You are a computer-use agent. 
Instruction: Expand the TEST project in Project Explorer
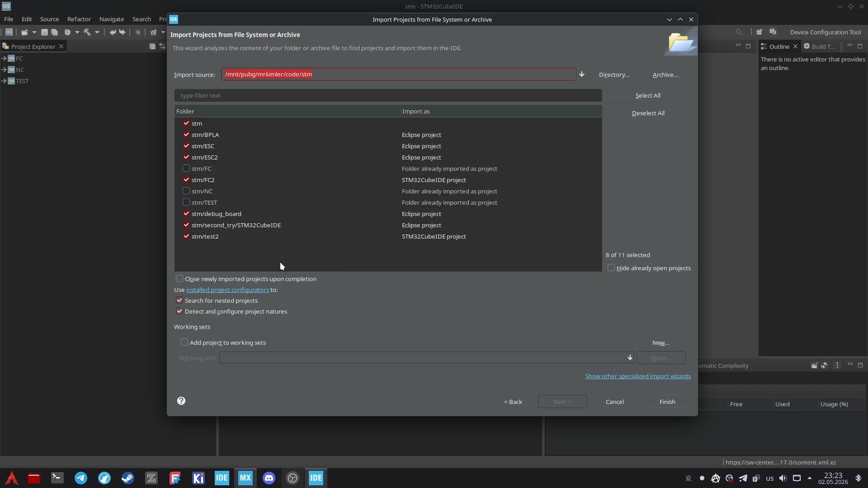click(x=4, y=81)
